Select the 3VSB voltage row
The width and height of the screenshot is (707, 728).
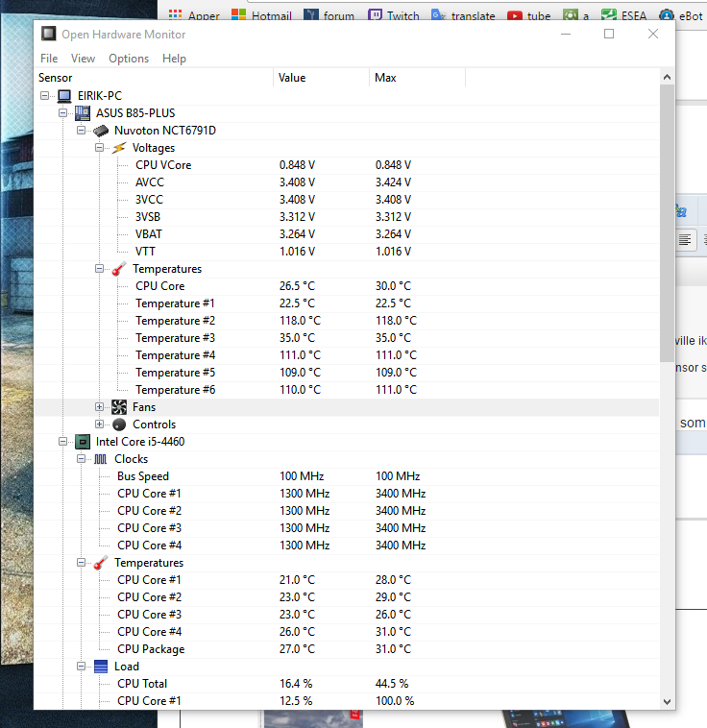347,217
